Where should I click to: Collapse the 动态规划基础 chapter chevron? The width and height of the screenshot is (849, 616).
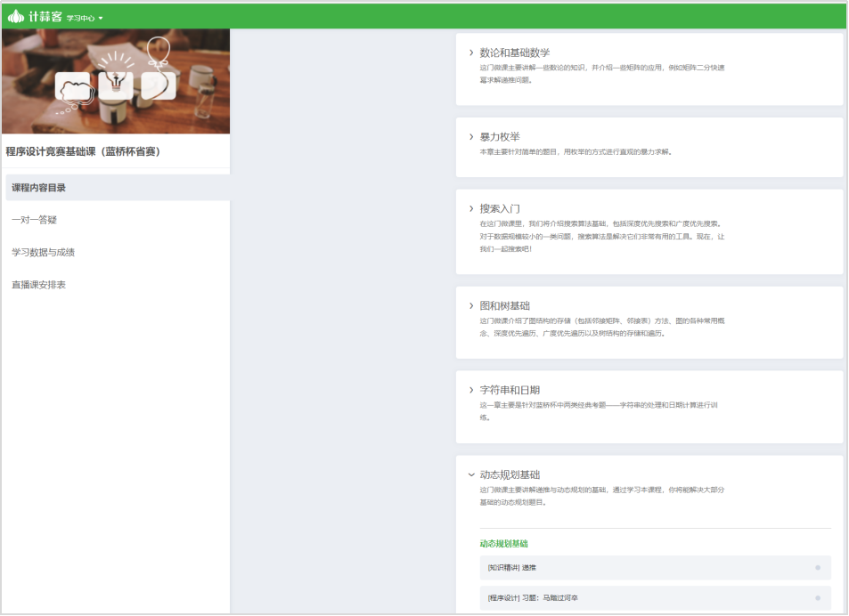471,474
